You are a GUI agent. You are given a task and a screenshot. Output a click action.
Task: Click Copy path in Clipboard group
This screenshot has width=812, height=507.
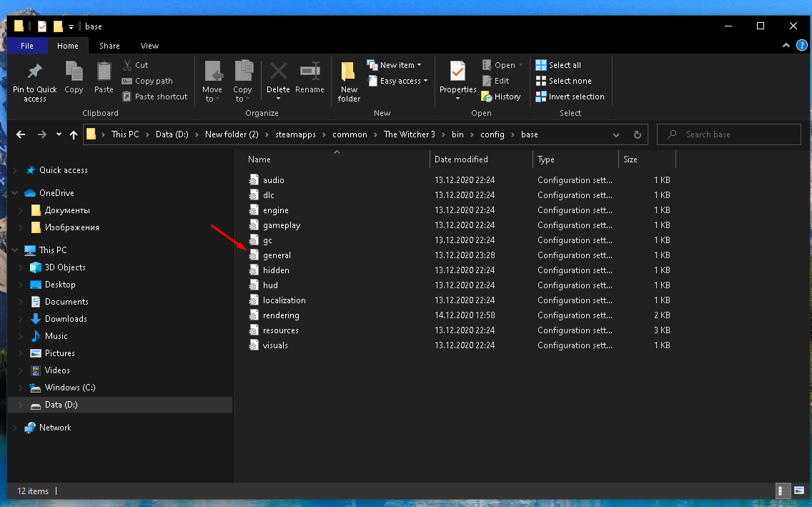147,81
